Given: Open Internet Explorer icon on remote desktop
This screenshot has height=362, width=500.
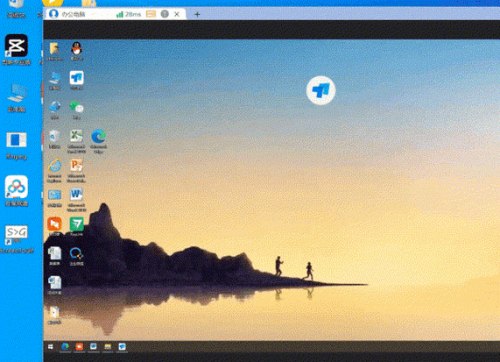Looking at the screenshot, I should point(54,166).
